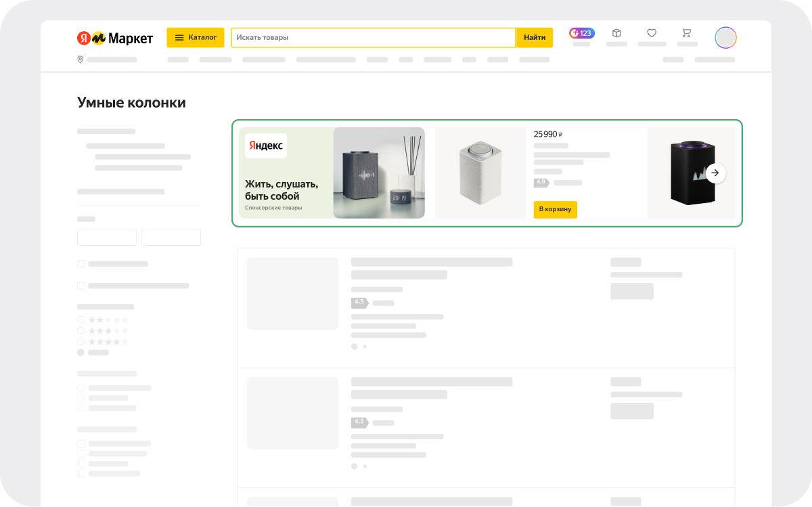Click the 4.9 rating badge
Viewport: 812px width, 507px height.
541,183
